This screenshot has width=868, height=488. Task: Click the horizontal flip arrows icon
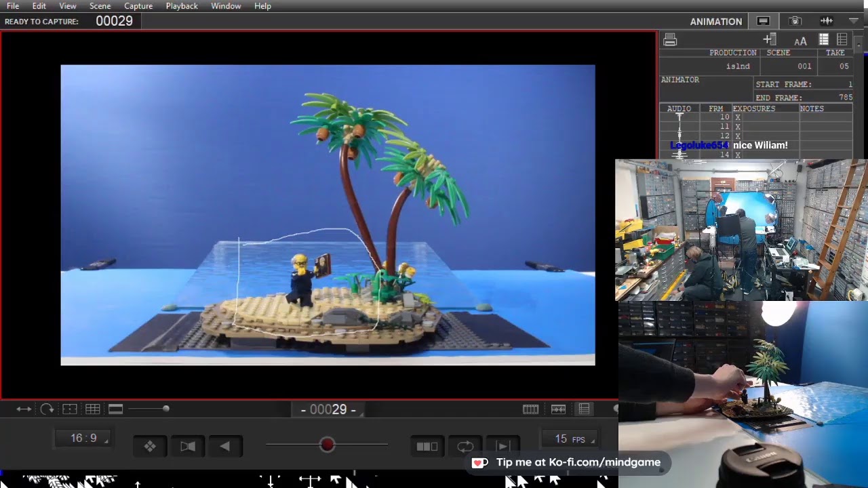pyautogui.click(x=24, y=409)
